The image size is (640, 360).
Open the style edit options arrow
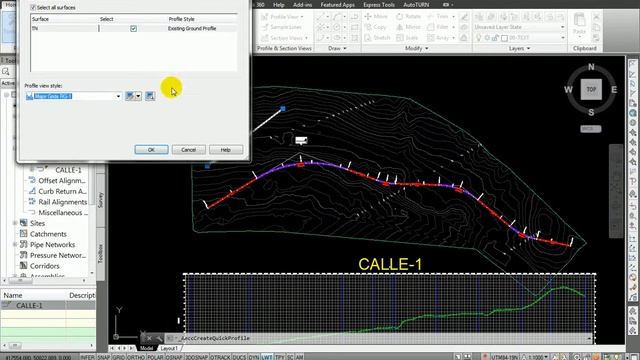[139, 96]
